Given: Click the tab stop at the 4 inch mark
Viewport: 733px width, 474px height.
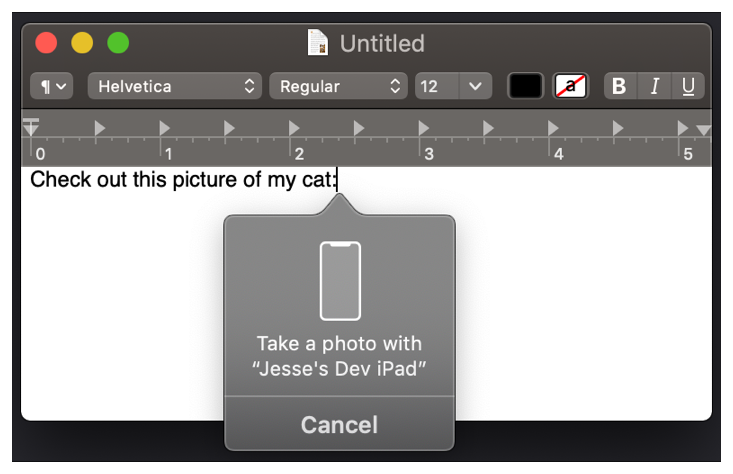Looking at the screenshot, I should click(553, 128).
